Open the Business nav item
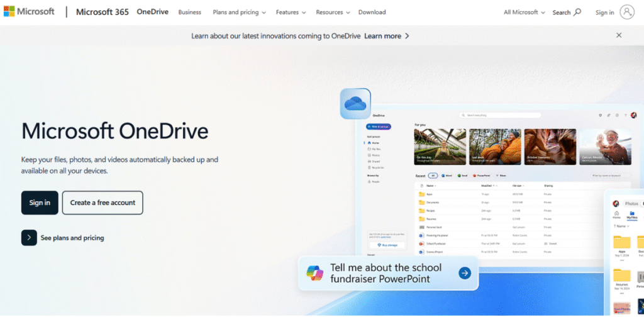The image size is (644, 322). [190, 13]
